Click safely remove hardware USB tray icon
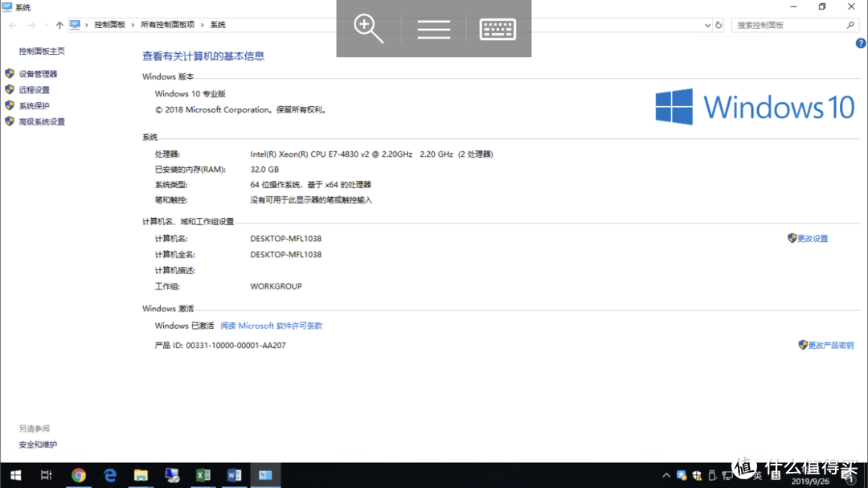The height and width of the screenshot is (488, 868). point(712,475)
